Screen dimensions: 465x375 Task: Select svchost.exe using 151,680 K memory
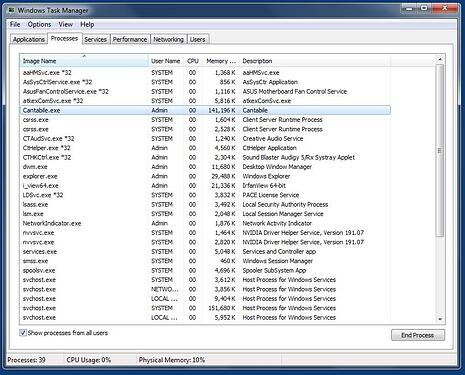coord(205,308)
